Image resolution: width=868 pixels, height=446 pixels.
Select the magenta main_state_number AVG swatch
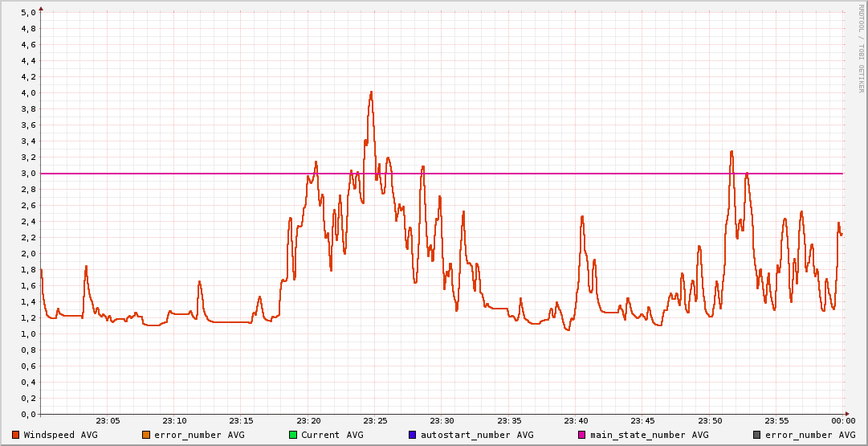[x=582, y=435]
